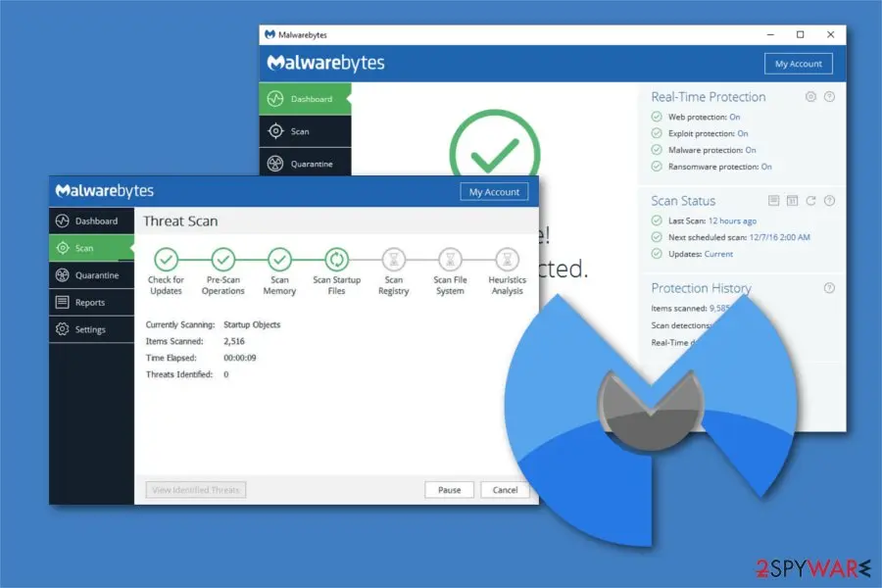Open Dashboard in the front Malwarebytes window
Image resolution: width=882 pixels, height=588 pixels.
[91, 221]
